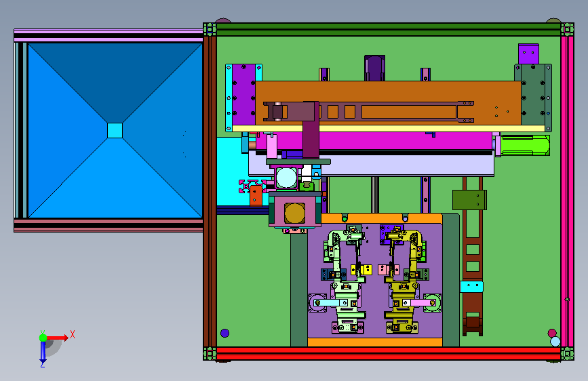The image size is (588, 381).
Task: Select the olive-green block on brown rail
Action: [469, 200]
